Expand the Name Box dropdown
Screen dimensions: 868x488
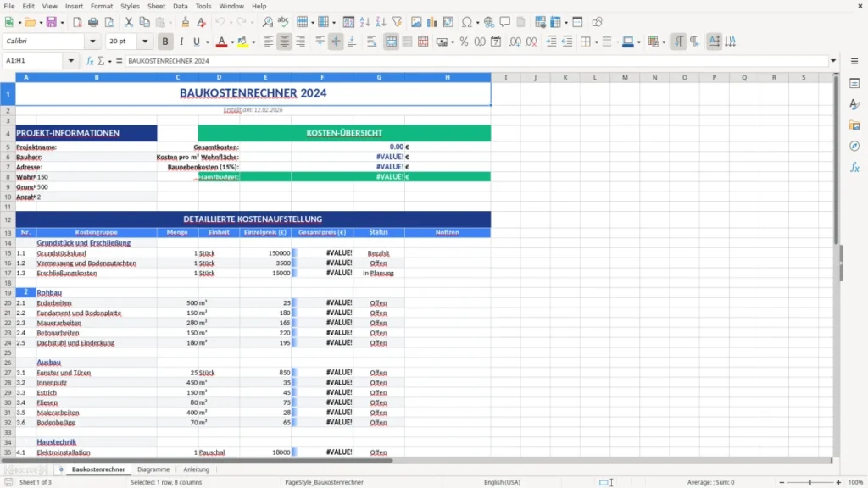(71, 61)
